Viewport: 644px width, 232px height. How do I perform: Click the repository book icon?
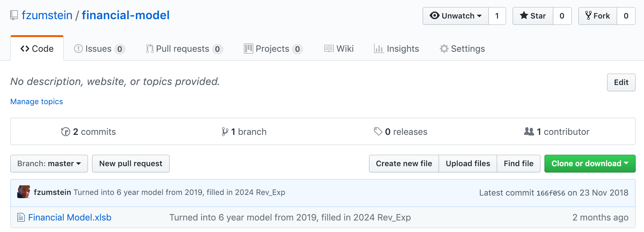(14, 15)
